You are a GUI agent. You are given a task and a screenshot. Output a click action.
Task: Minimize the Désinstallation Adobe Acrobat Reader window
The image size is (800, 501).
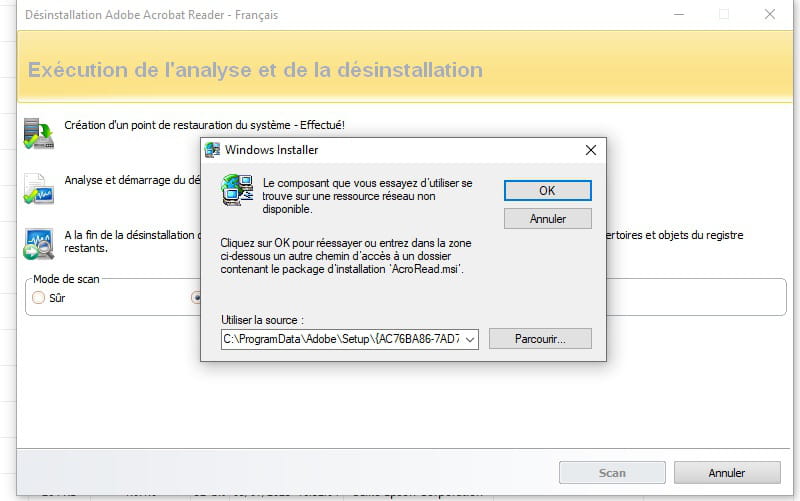pos(679,14)
